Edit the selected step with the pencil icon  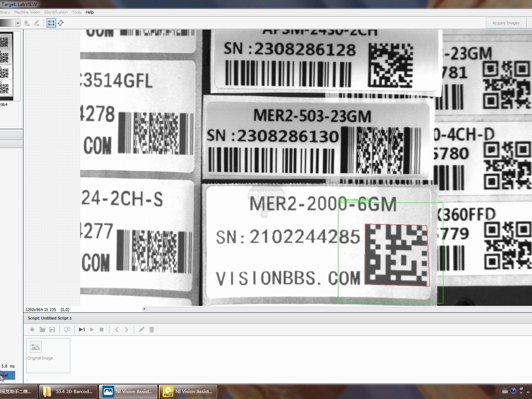pos(141,330)
